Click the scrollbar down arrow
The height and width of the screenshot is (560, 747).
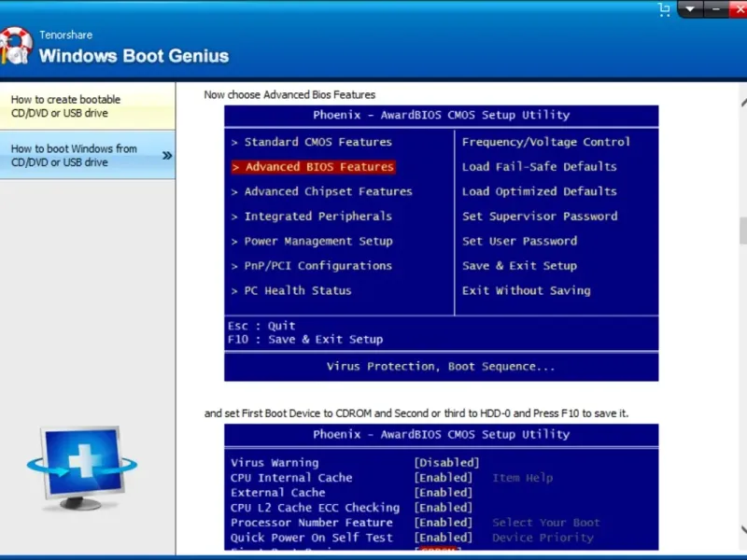click(x=743, y=529)
